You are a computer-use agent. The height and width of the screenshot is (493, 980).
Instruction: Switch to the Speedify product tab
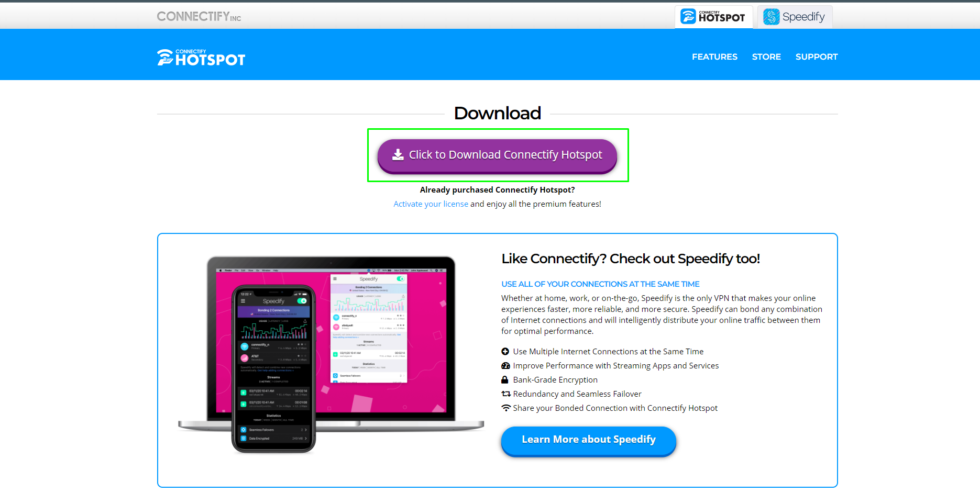[795, 17]
